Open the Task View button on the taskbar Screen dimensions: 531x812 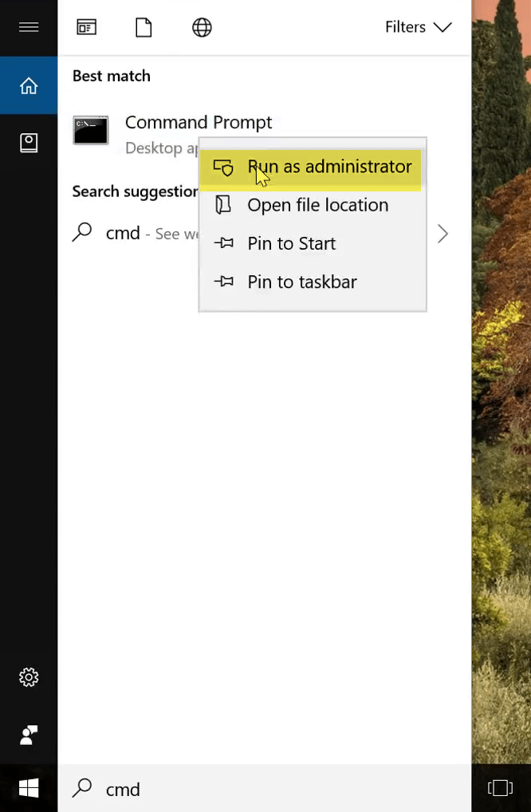pos(500,788)
